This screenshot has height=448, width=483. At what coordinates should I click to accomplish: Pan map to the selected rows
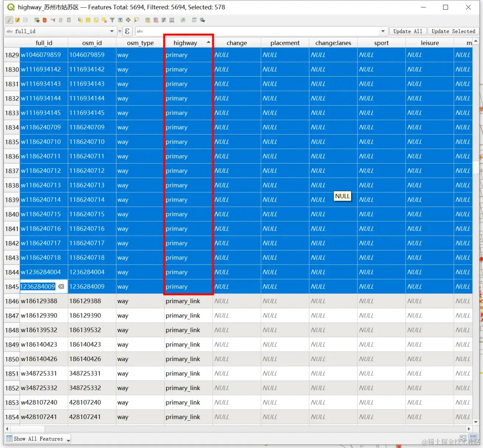(x=128, y=20)
